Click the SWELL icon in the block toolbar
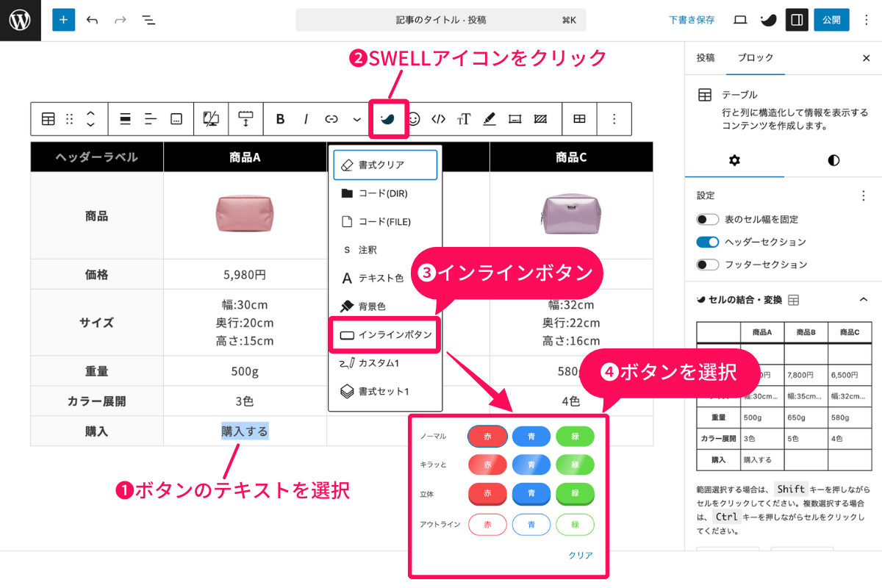The width and height of the screenshot is (882, 588). coord(388,118)
